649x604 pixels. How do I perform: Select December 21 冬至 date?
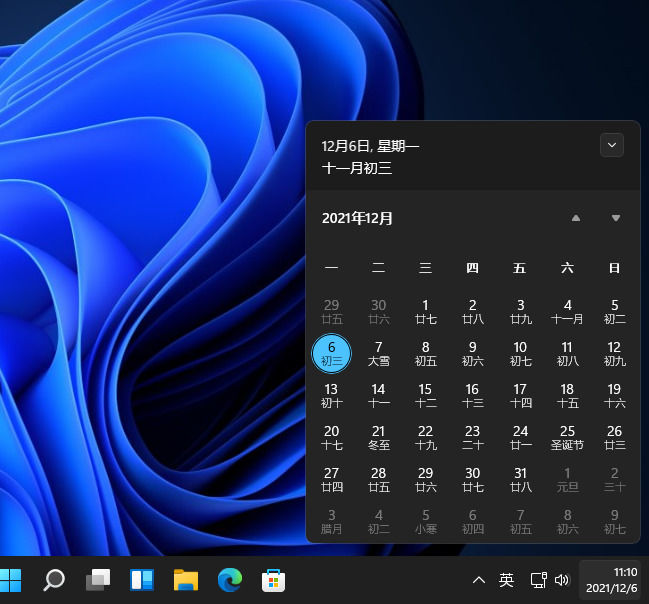[x=378, y=437]
